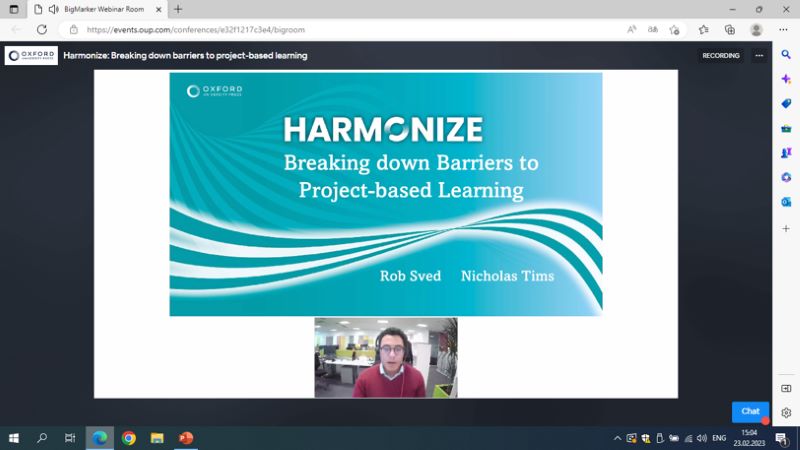Screen dimensions: 800x450
Task: Open the tab actions menu icon
Action: click(x=14, y=9)
